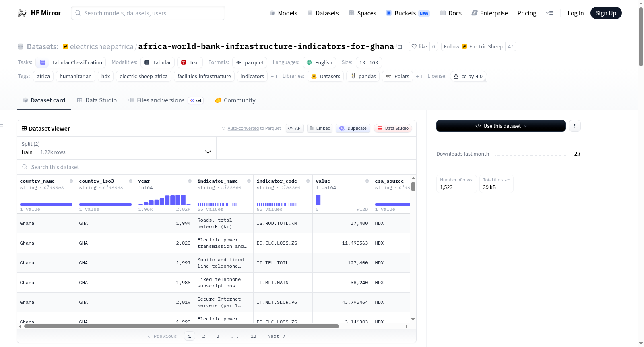Click the table vertical scrollbar thumb
The image size is (644, 347).
pos(413,187)
